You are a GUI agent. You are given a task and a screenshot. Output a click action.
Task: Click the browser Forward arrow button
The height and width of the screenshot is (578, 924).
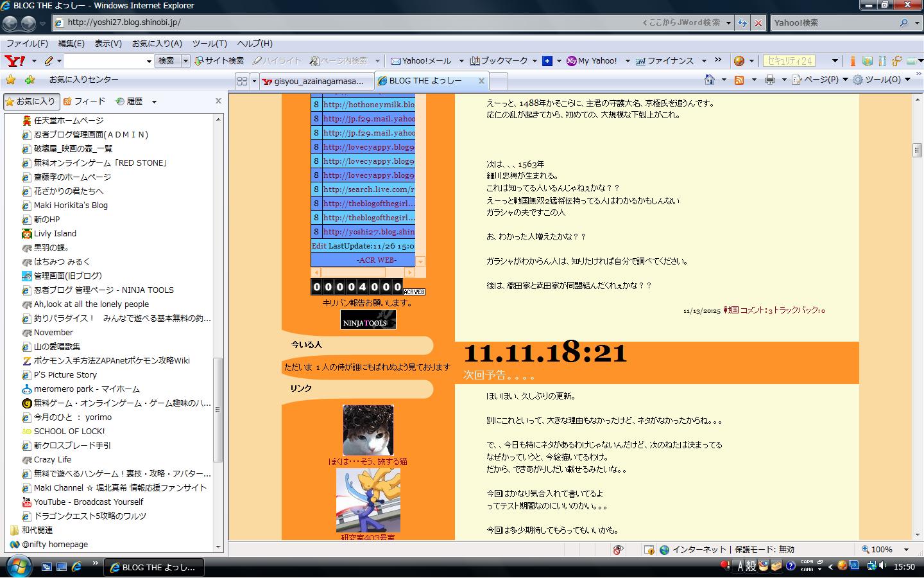click(28, 24)
